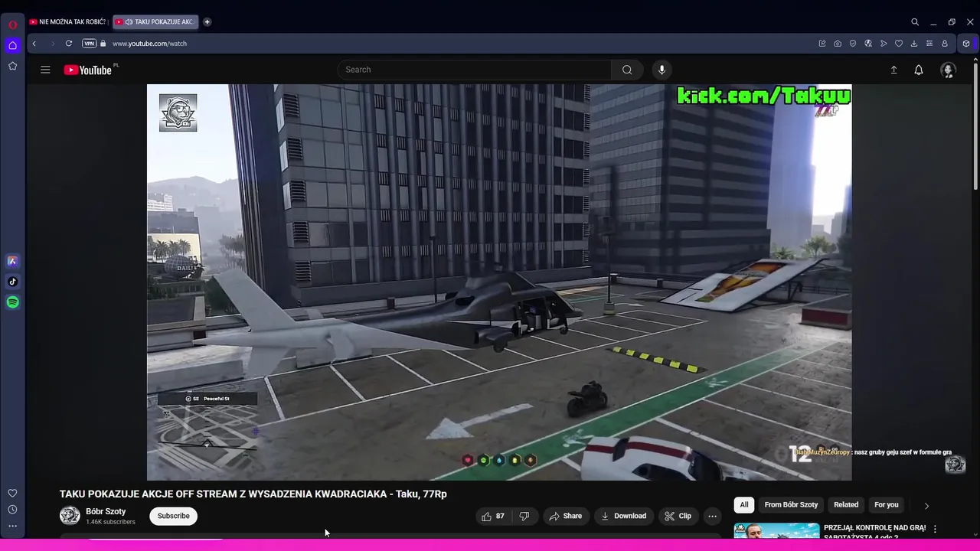Open extensions cube icon
This screenshot has height=551, width=980.
[966, 44]
